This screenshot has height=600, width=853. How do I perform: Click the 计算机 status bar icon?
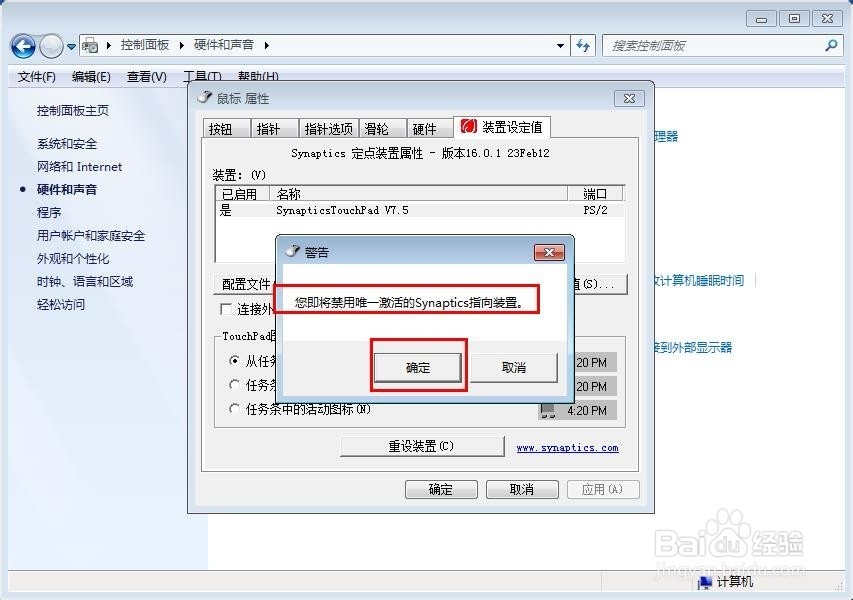click(x=705, y=583)
